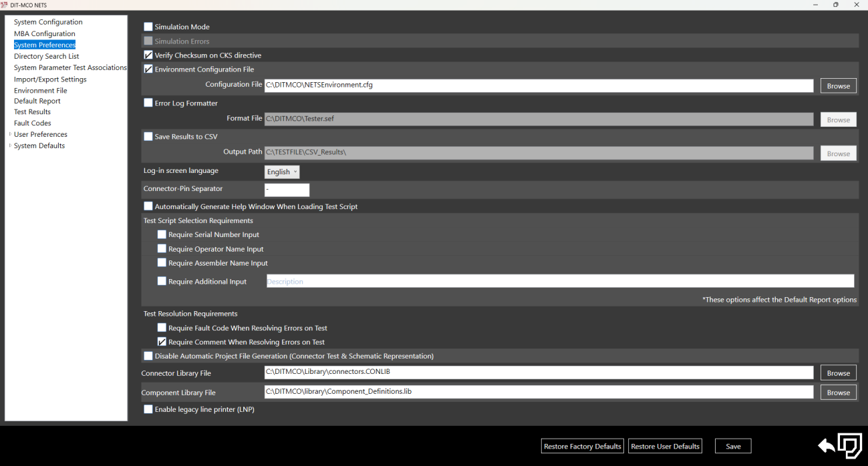Click Restore User Defaults button

point(665,446)
